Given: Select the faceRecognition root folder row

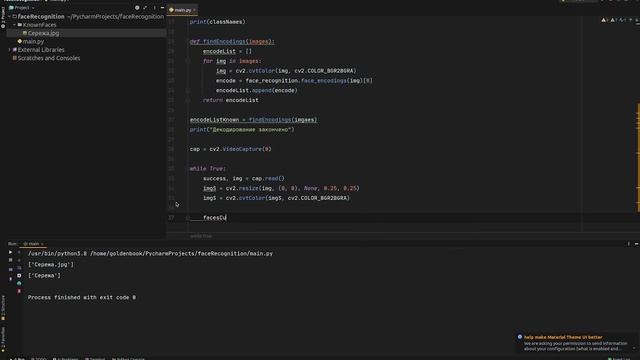Looking at the screenshot, I should [86, 17].
